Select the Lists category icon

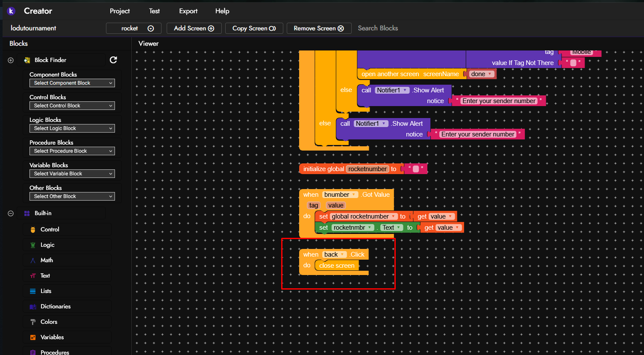click(x=33, y=291)
